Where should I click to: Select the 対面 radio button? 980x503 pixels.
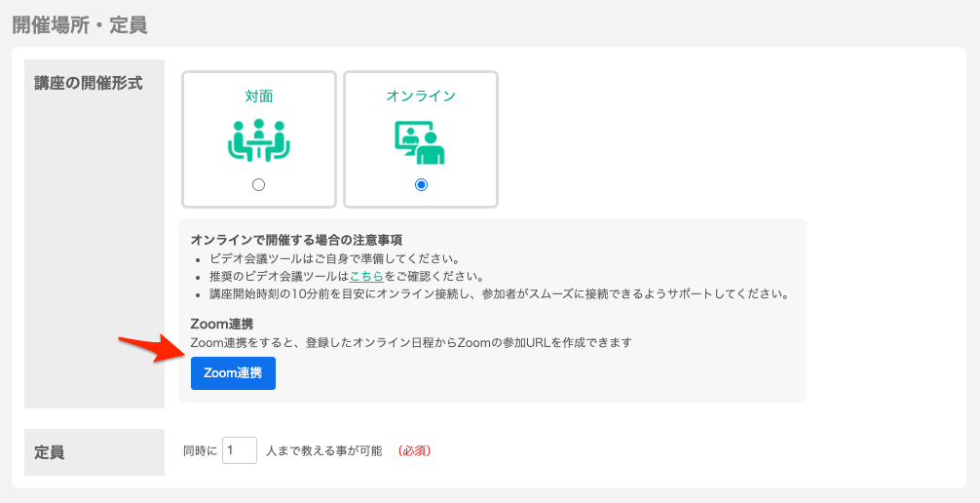pyautogui.click(x=258, y=184)
